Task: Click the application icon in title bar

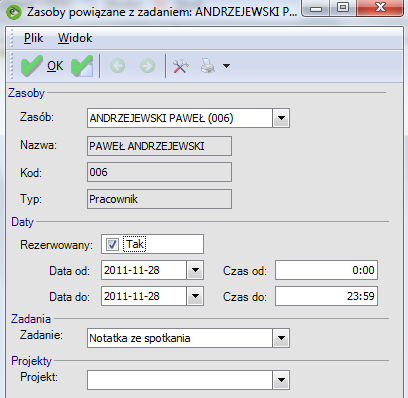Action: point(14,12)
